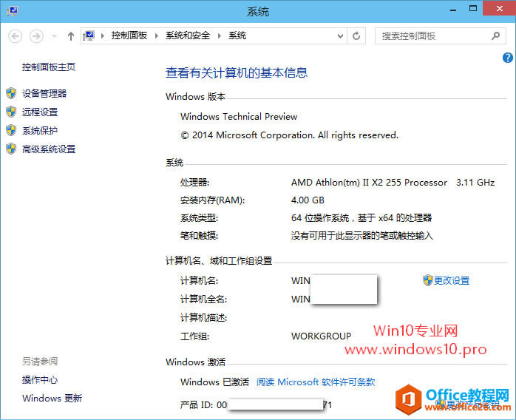Screen dimensions: 516x420
Task: Open the address bar history dropdown
Action: 340,36
